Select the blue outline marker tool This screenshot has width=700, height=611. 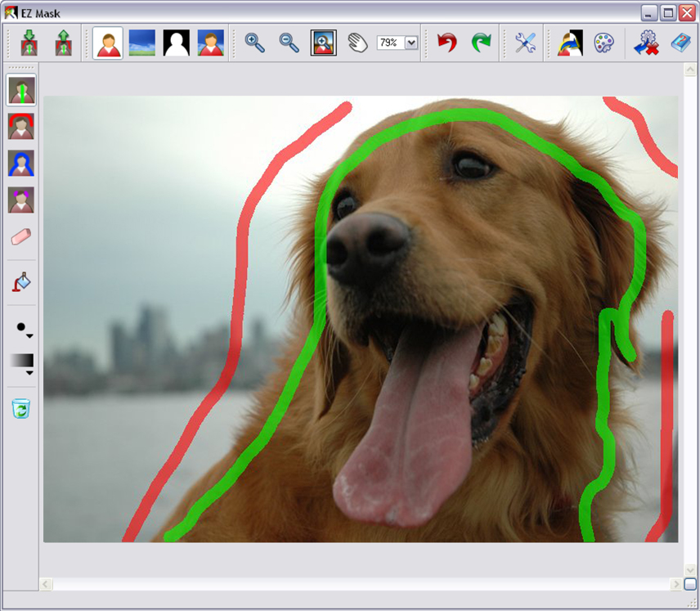pyautogui.click(x=22, y=164)
